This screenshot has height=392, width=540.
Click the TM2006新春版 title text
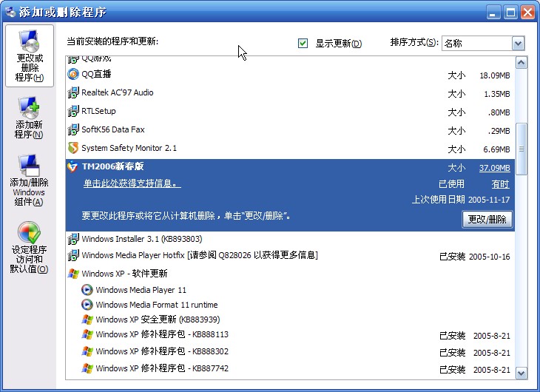click(113, 166)
